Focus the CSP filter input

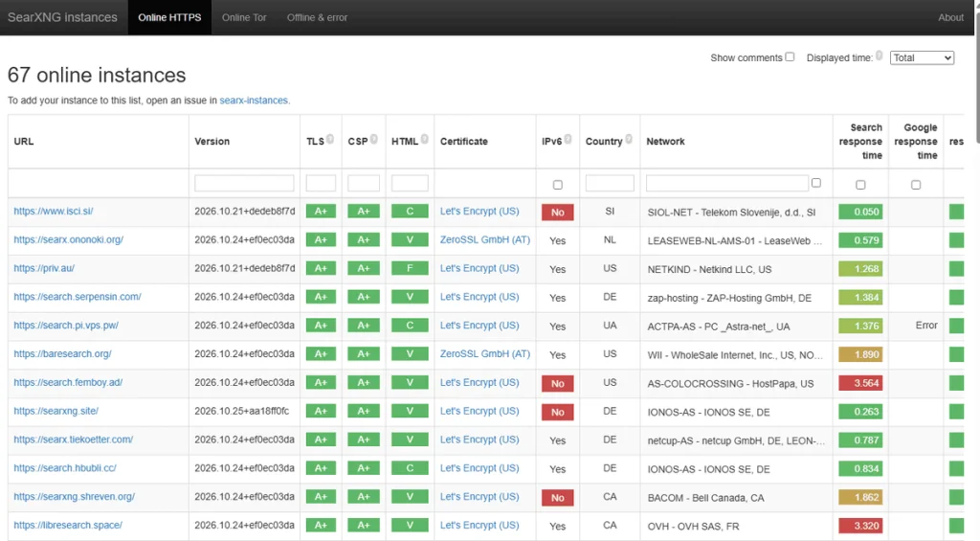pyautogui.click(x=364, y=183)
